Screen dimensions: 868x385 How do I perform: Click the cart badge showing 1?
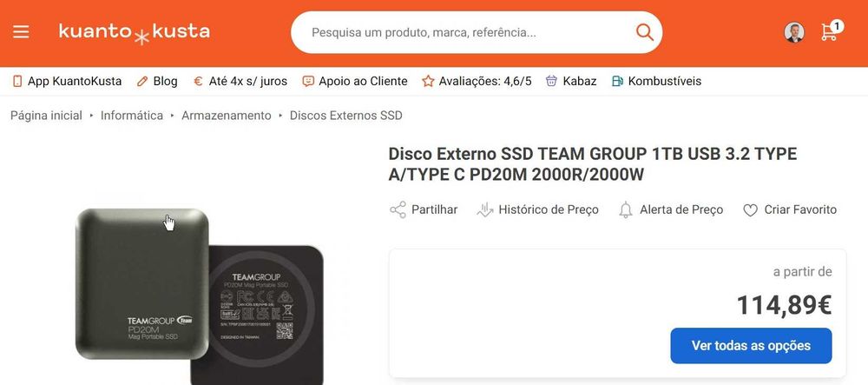(837, 26)
